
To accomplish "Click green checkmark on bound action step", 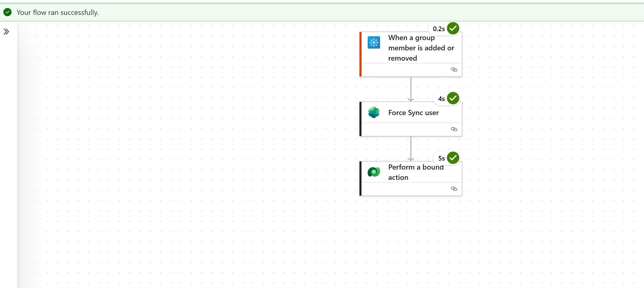I will click(453, 158).
